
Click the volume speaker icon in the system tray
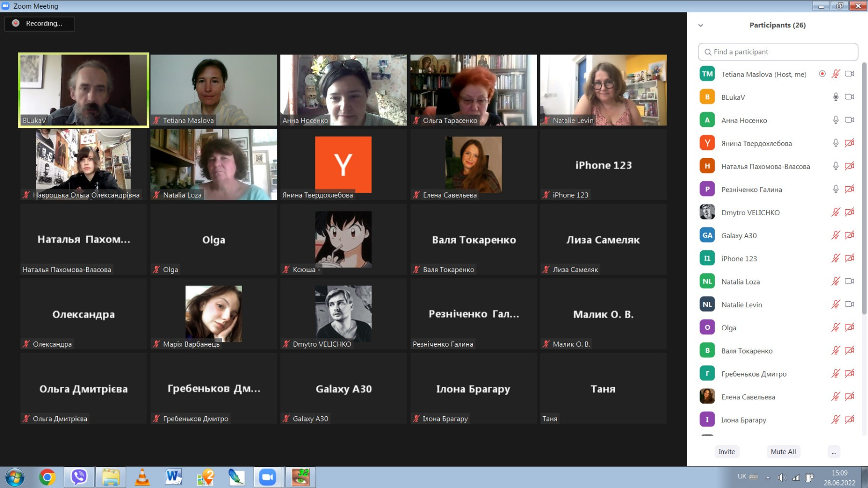point(782,478)
